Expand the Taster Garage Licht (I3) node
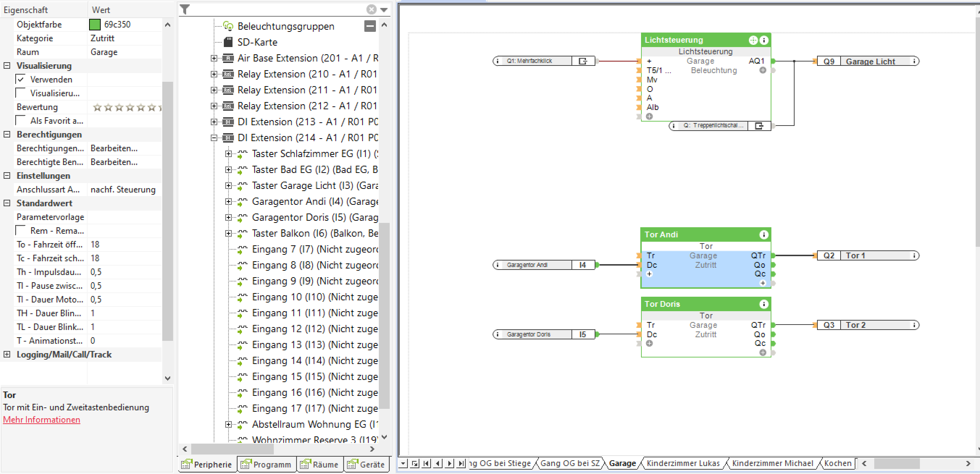 click(228, 186)
